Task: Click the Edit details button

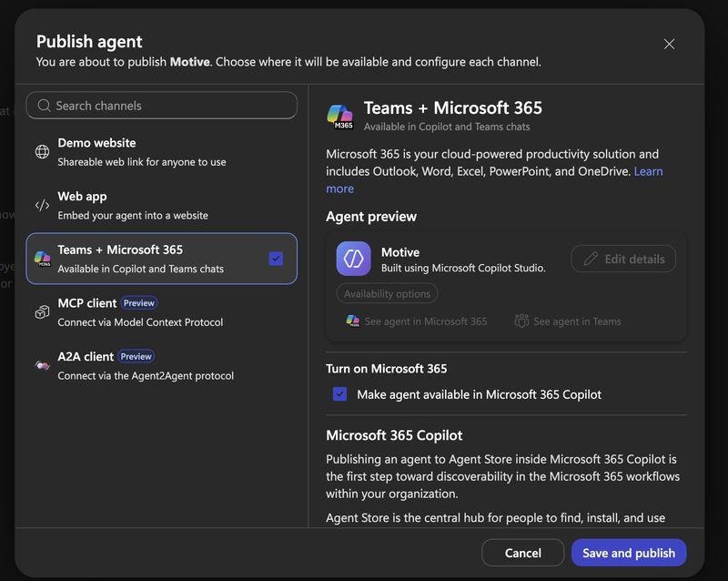Action: pos(623,259)
